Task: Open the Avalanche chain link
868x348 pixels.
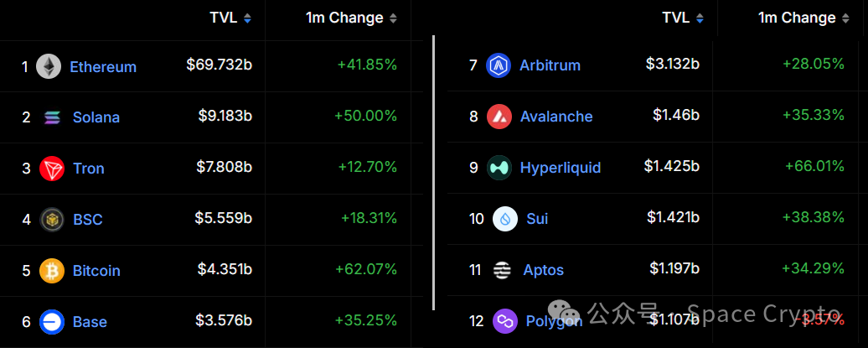Action: click(556, 117)
